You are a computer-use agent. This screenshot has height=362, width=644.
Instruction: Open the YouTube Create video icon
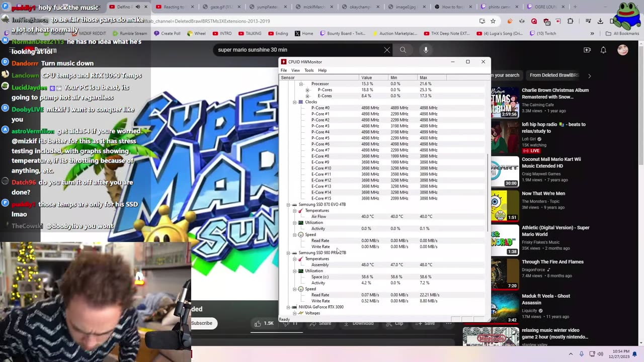[587, 50]
